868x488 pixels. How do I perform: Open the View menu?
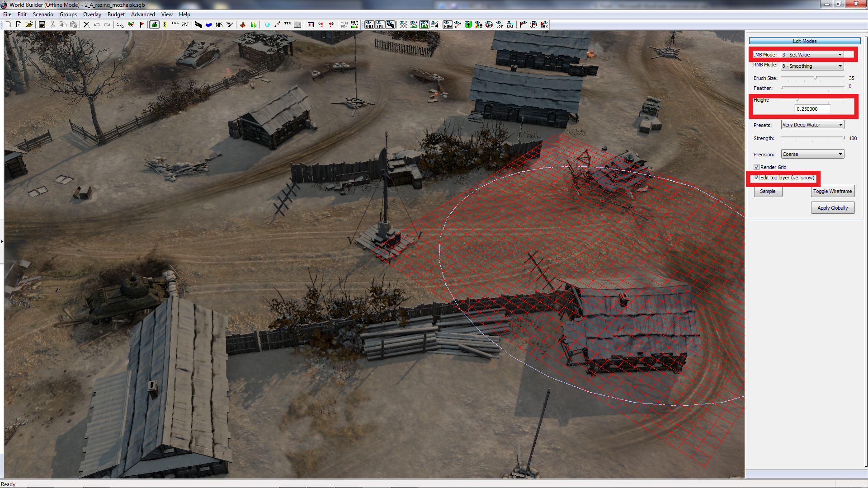click(167, 14)
